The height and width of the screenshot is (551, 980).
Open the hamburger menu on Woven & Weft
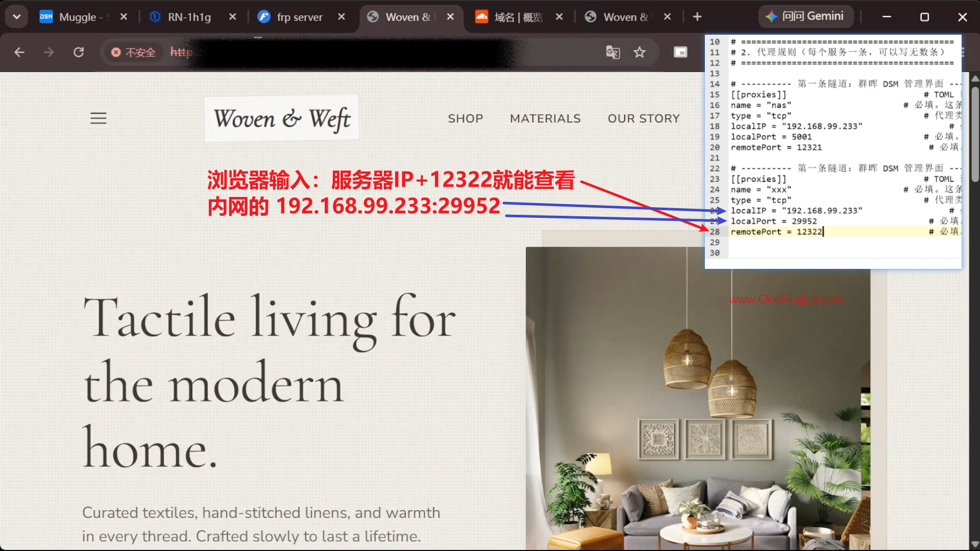(99, 118)
